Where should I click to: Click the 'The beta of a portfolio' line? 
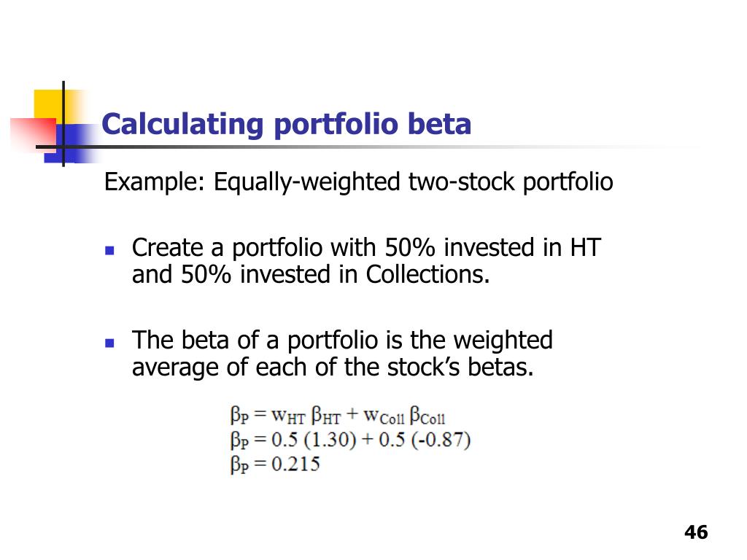[x=342, y=341]
